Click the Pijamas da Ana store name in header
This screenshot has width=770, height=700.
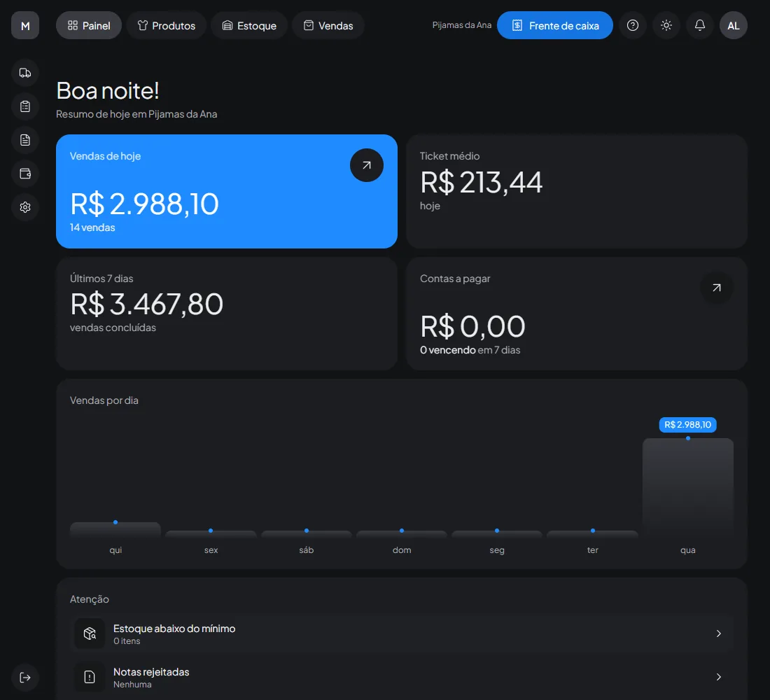pos(461,25)
